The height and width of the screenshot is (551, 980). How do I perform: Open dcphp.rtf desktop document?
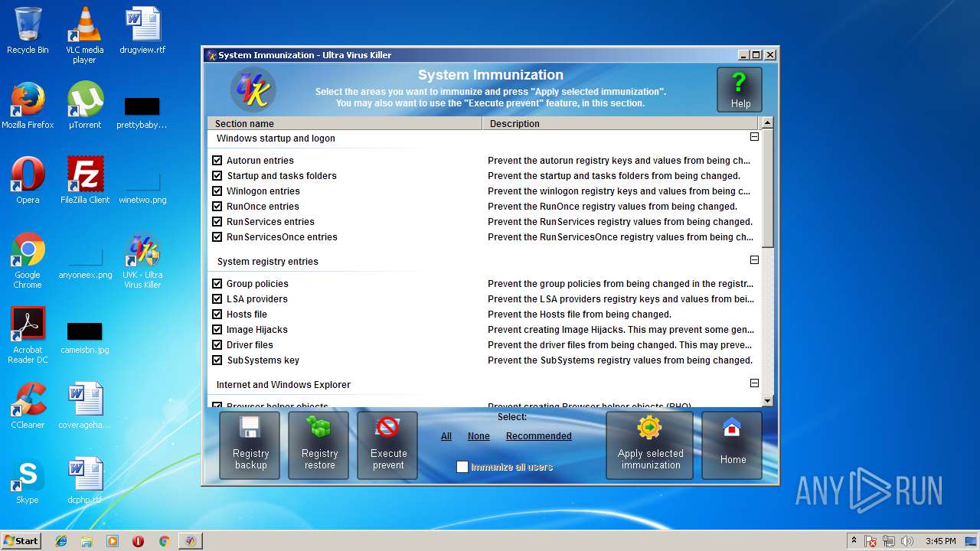(84, 481)
